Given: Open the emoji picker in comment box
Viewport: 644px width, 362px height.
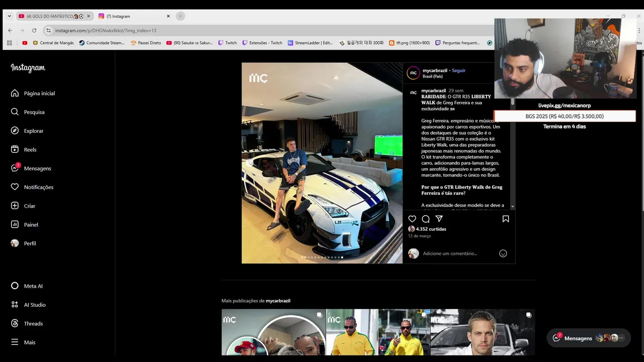Looking at the screenshot, I should pyautogui.click(x=503, y=253).
